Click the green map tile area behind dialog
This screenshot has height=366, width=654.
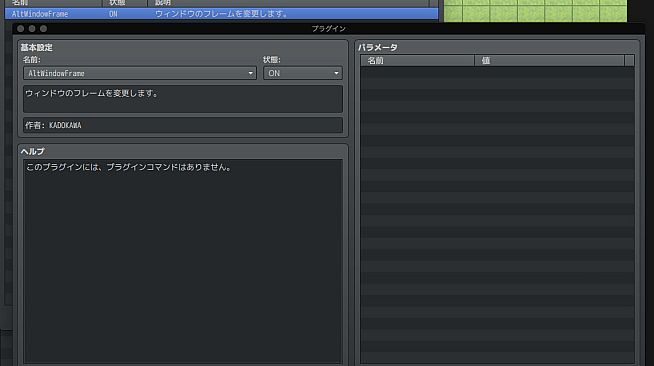tap(535, 11)
